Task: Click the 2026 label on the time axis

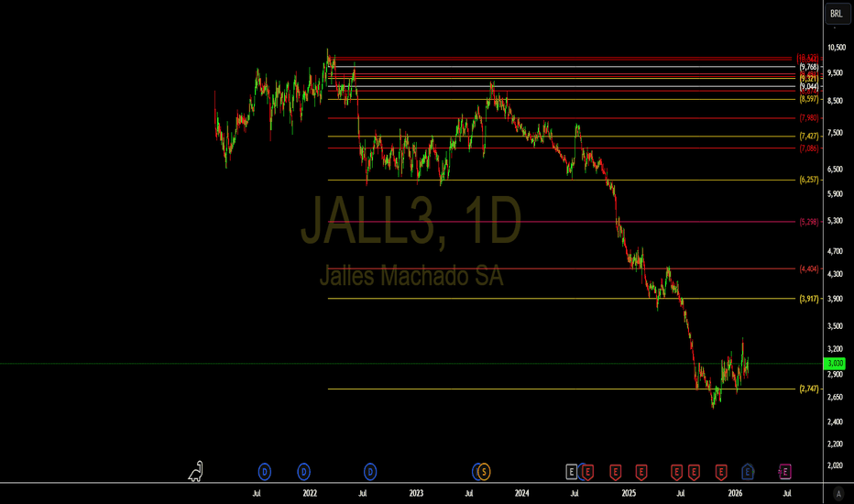Action: [x=735, y=494]
